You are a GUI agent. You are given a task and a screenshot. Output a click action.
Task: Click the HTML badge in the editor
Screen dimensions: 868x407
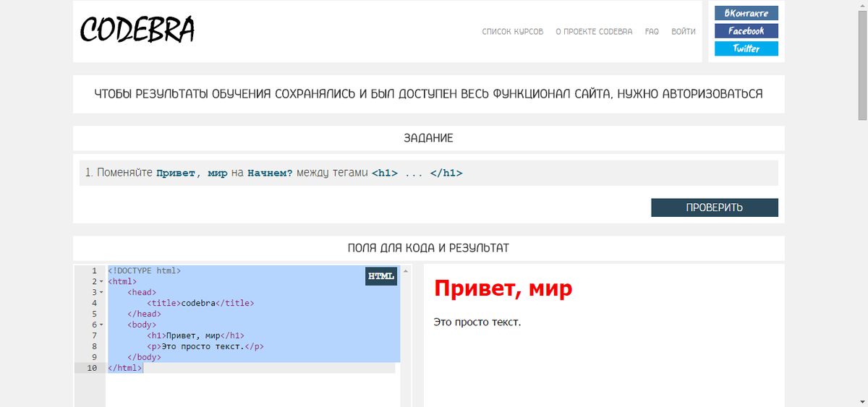point(381,276)
